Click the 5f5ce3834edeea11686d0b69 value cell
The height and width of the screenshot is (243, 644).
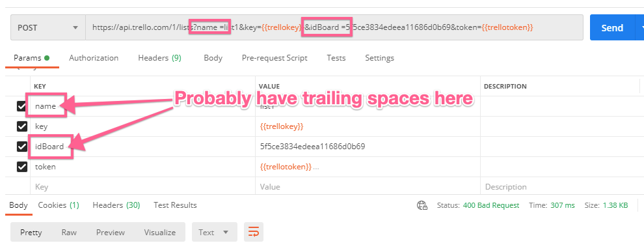point(368,147)
